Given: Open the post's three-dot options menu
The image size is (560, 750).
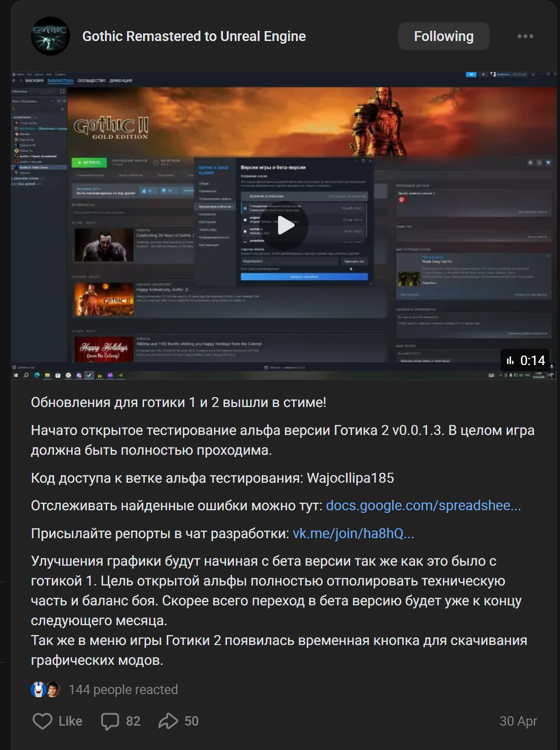Looking at the screenshot, I should click(525, 36).
